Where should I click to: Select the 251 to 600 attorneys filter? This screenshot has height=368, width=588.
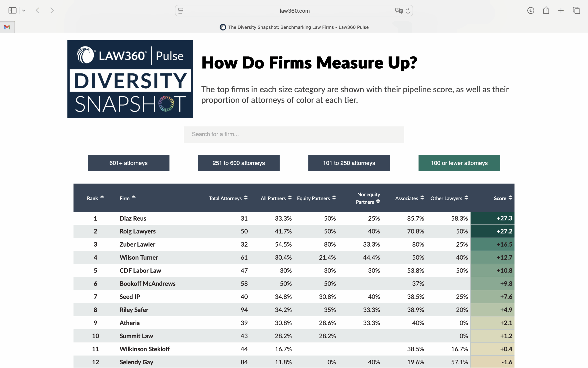click(x=239, y=163)
